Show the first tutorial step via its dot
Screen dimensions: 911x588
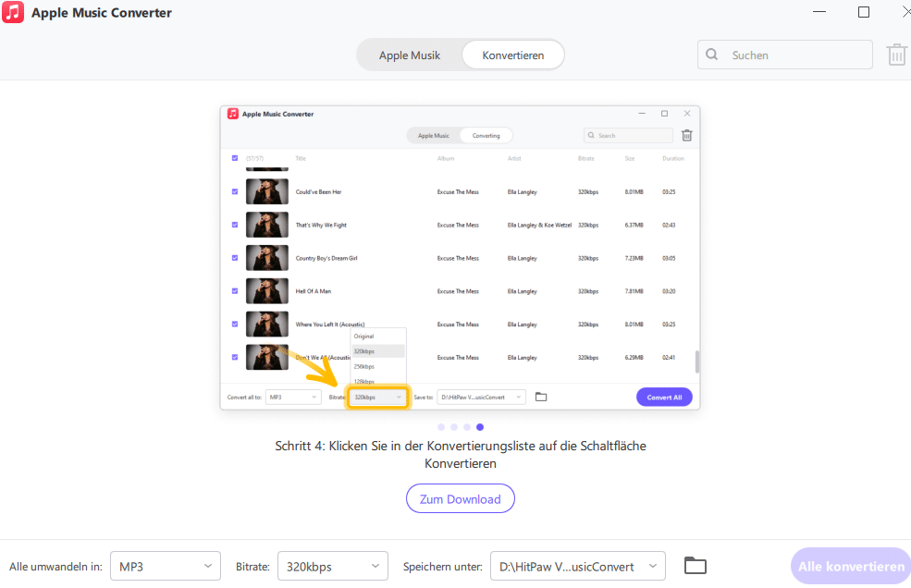(x=441, y=427)
